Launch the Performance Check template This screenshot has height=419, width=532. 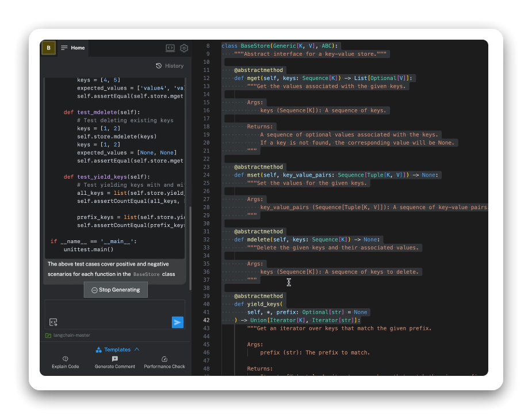[x=164, y=362]
